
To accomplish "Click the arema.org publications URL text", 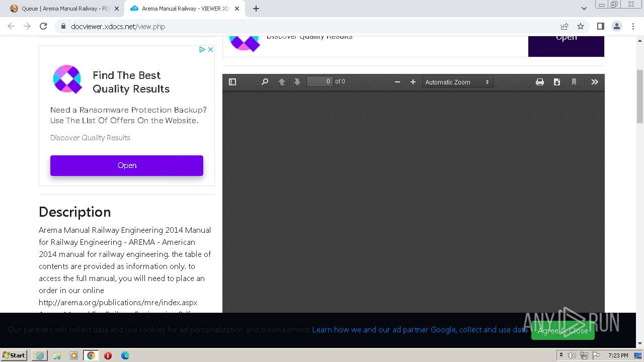I will point(118,303).
